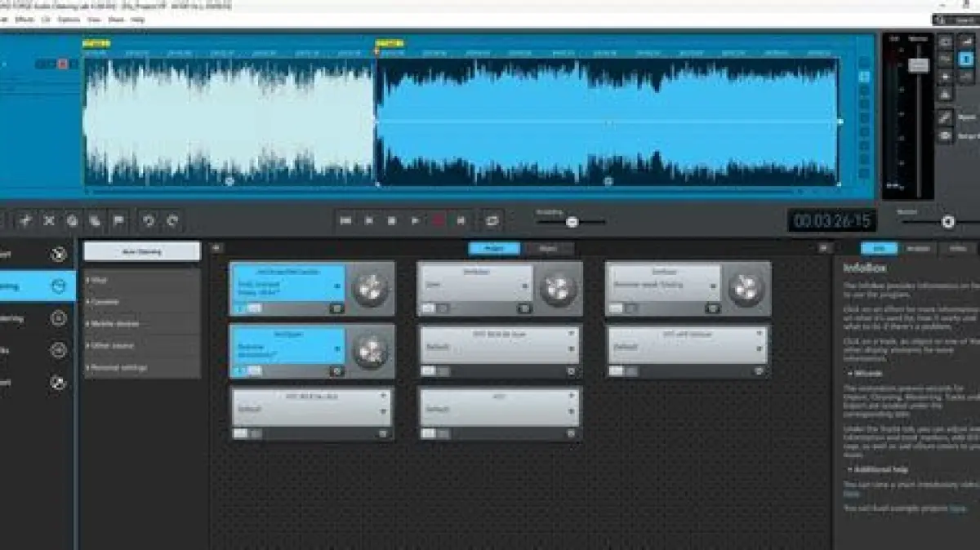Click the master volume fader handle
Screen dimensions: 980x550
tap(919, 65)
